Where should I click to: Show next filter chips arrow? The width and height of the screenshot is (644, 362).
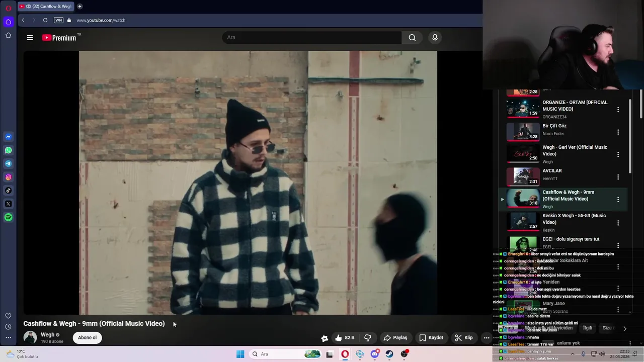point(625,328)
